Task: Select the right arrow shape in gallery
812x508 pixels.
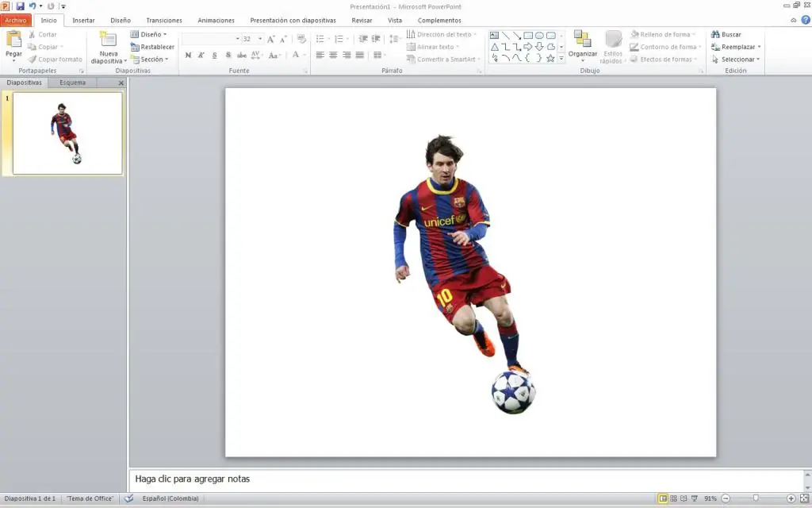Action: pos(528,47)
